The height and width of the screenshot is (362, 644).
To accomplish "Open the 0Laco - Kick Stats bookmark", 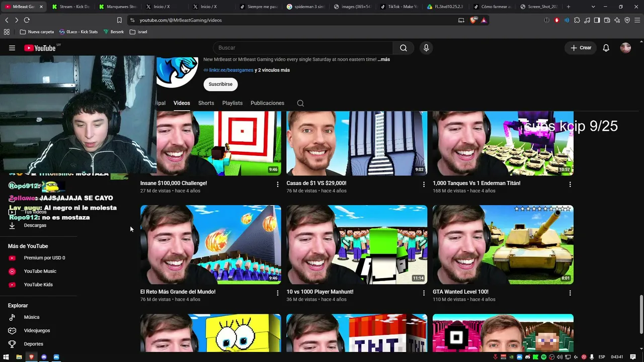I will pyautogui.click(x=78, y=32).
